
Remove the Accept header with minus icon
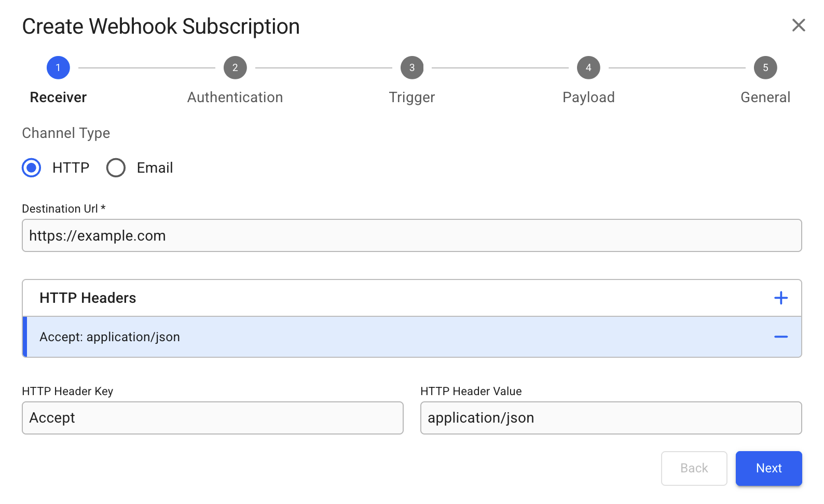(x=780, y=337)
